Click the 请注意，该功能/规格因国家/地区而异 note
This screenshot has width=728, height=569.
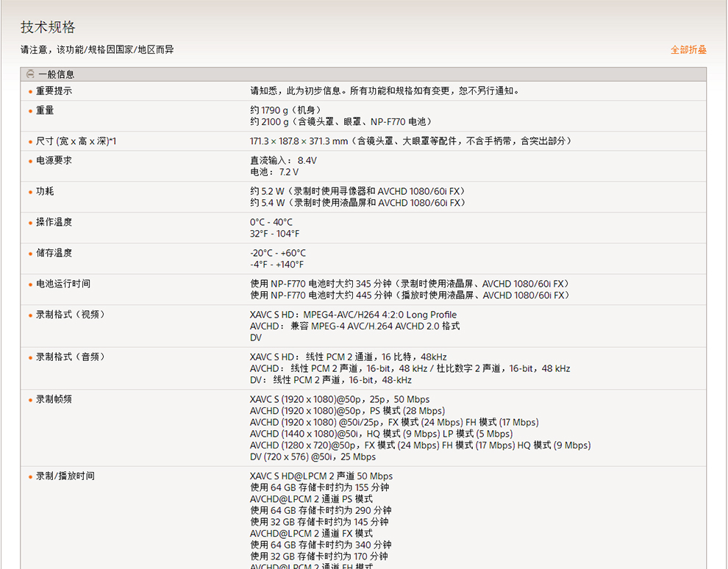97,50
